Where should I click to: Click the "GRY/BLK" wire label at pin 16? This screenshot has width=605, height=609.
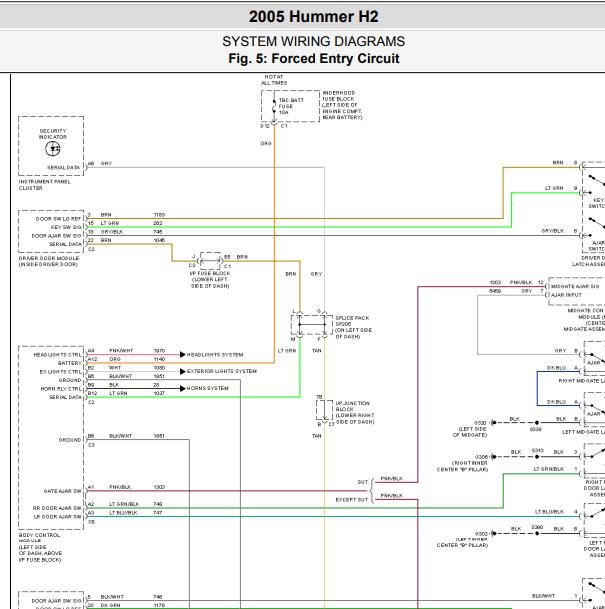pos(112,232)
